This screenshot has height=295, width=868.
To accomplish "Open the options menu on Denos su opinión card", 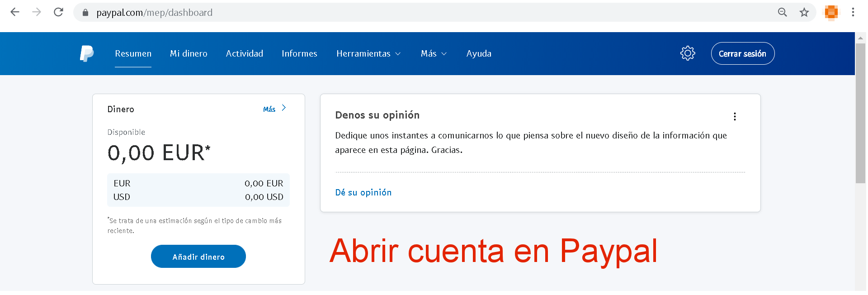I will (x=735, y=116).
